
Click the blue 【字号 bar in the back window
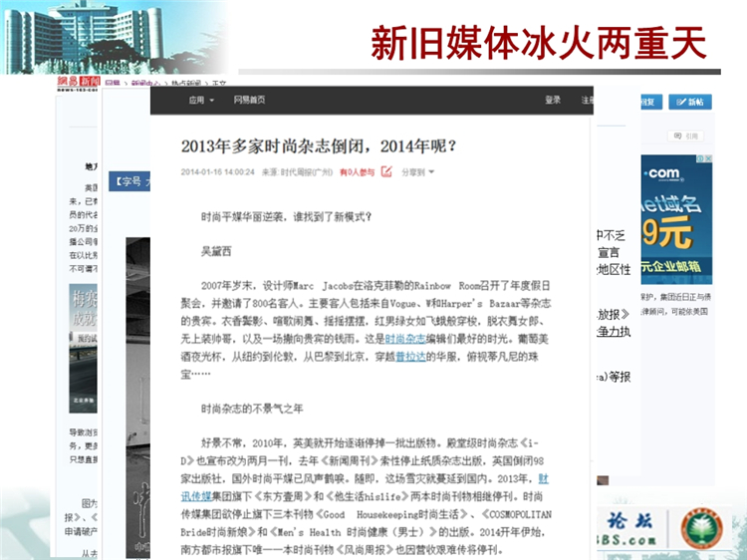(129, 181)
